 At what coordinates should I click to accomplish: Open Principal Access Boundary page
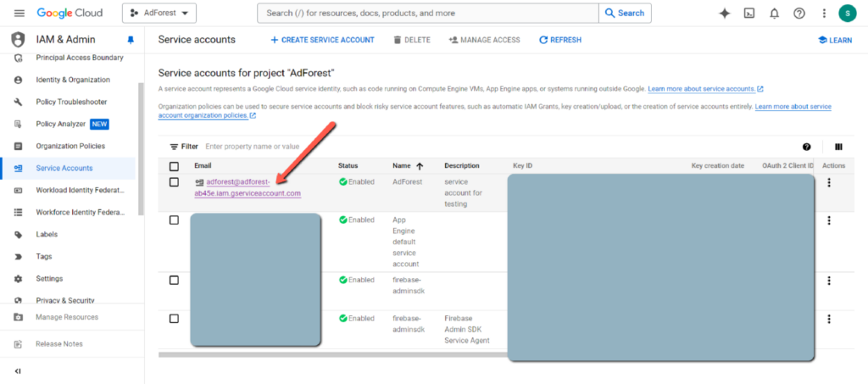tap(80, 58)
